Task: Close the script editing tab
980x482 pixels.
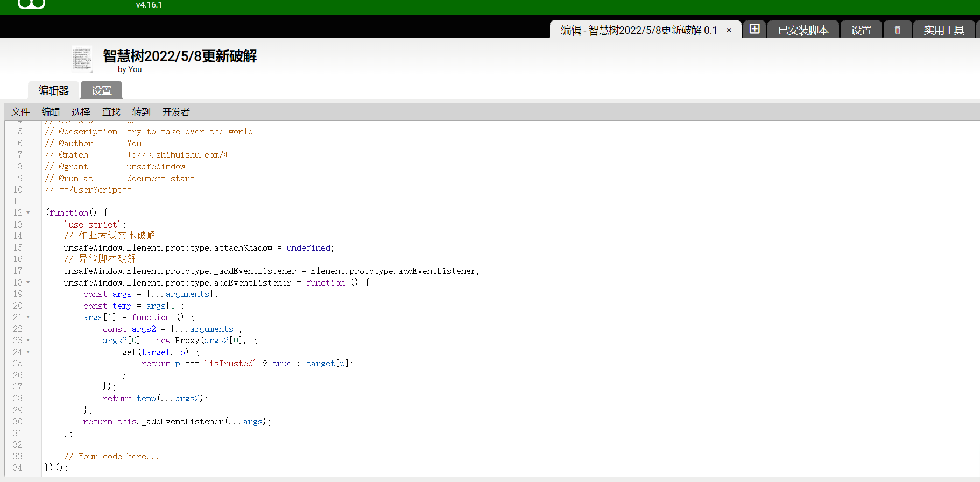Action: [x=729, y=30]
